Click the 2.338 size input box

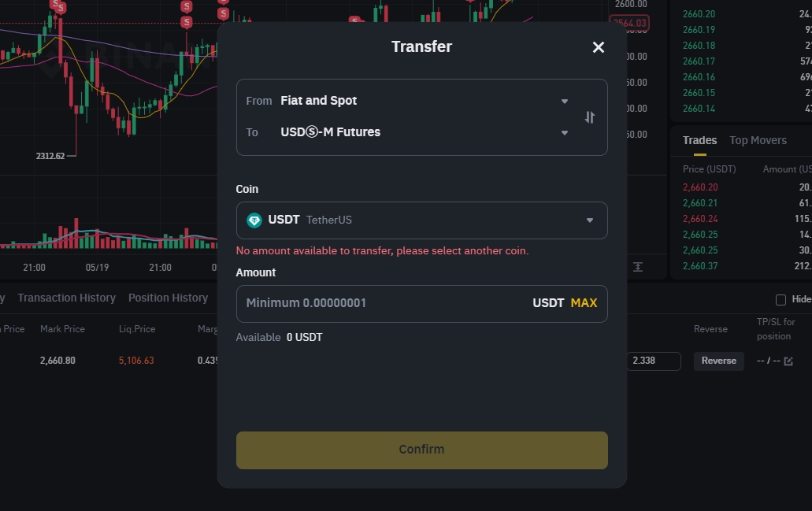[x=654, y=361]
